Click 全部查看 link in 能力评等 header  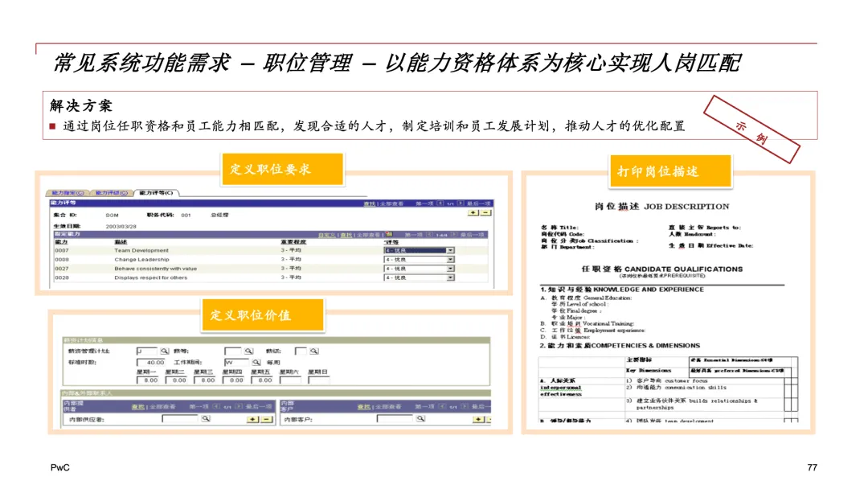(x=391, y=203)
